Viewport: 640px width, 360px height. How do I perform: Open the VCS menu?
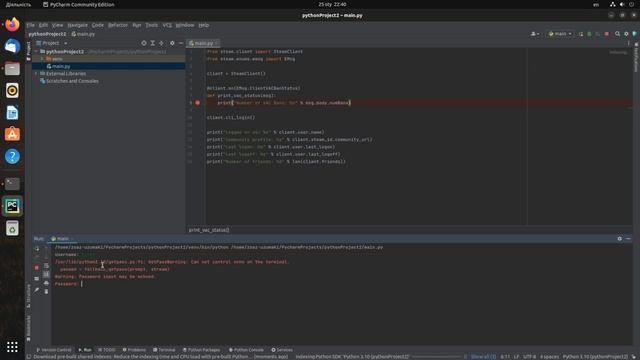click(x=167, y=25)
